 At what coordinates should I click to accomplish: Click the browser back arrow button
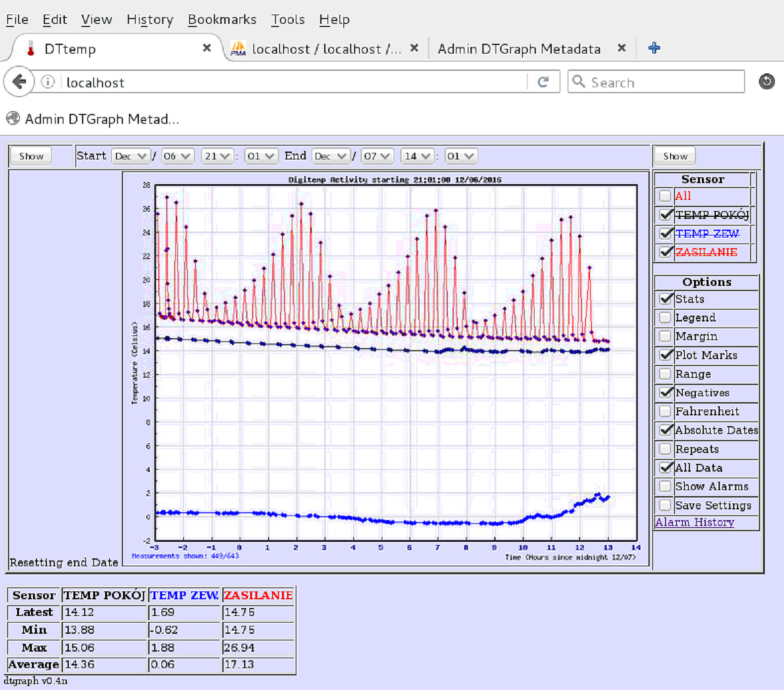(19, 82)
